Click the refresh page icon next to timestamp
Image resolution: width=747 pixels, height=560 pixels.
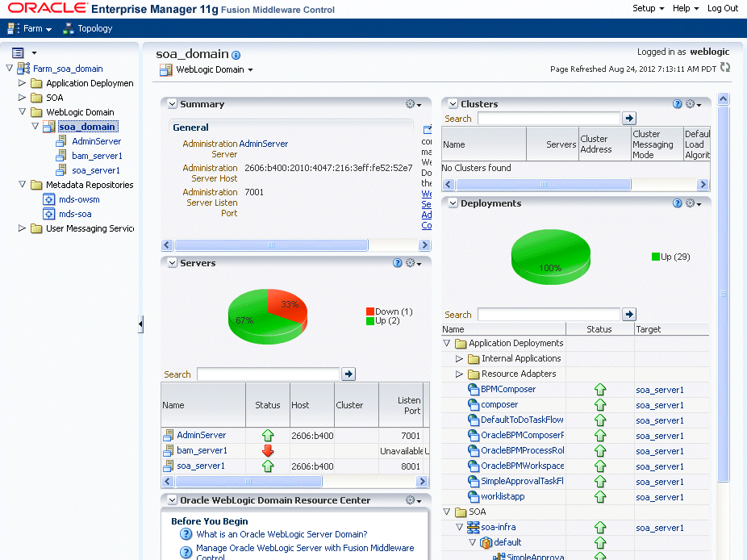click(725, 68)
